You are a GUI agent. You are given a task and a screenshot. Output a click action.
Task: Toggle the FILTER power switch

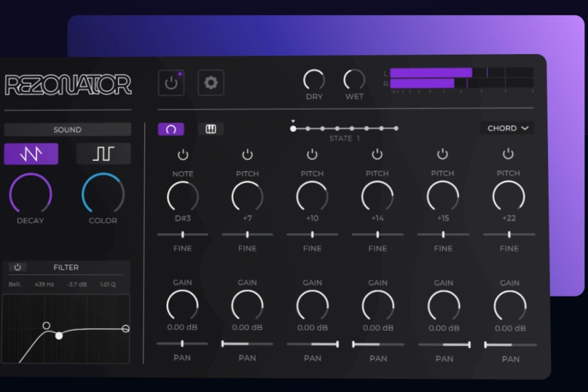pyautogui.click(x=18, y=267)
